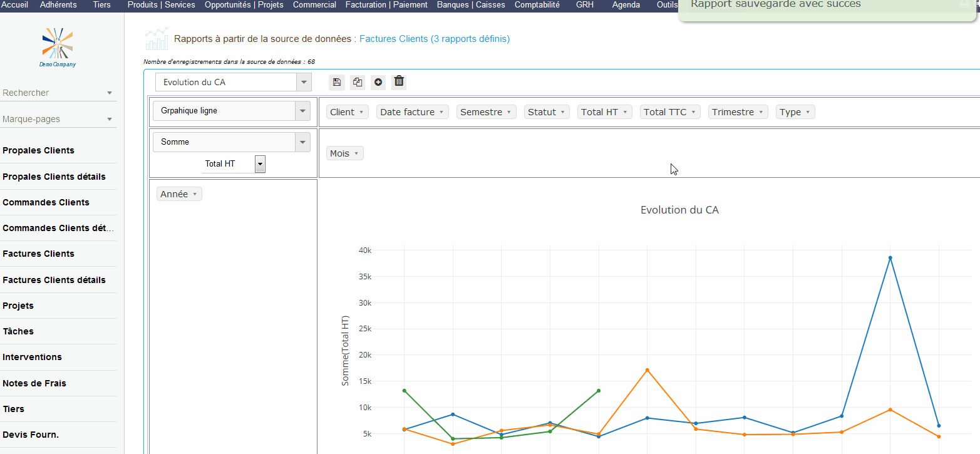
Task: Delete the report with trash icon
Action: 400,82
